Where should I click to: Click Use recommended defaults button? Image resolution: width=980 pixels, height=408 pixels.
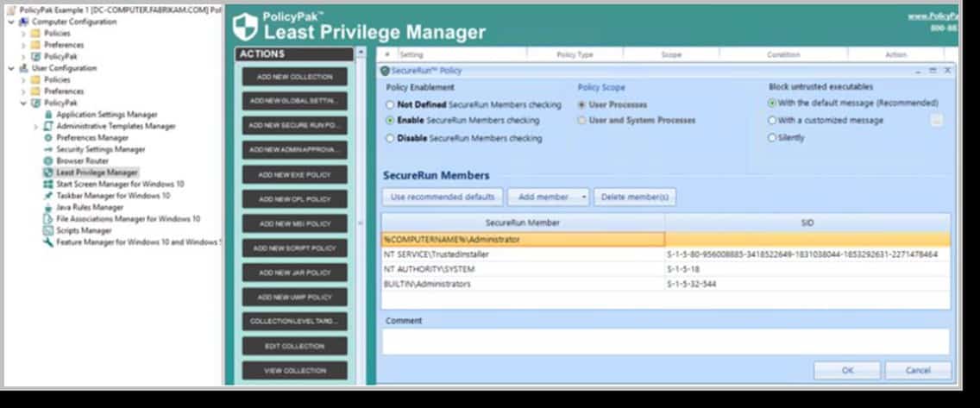pos(443,198)
